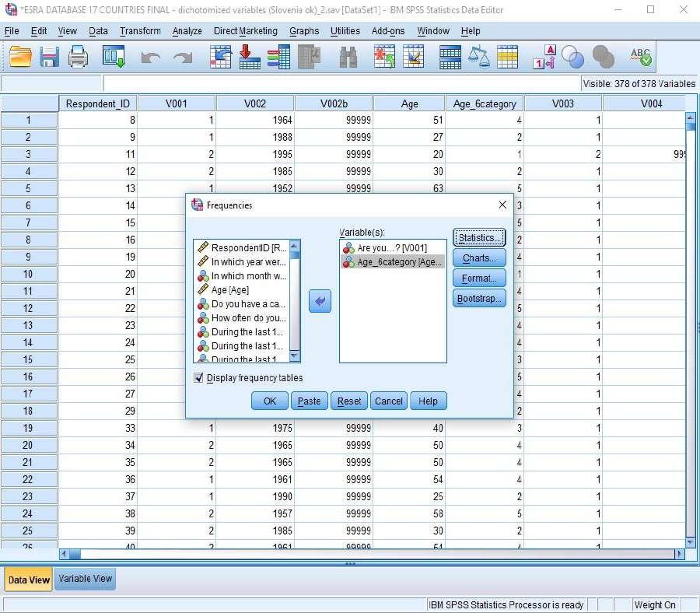
Task: Open the Direct Marketing menu
Action: 246,31
